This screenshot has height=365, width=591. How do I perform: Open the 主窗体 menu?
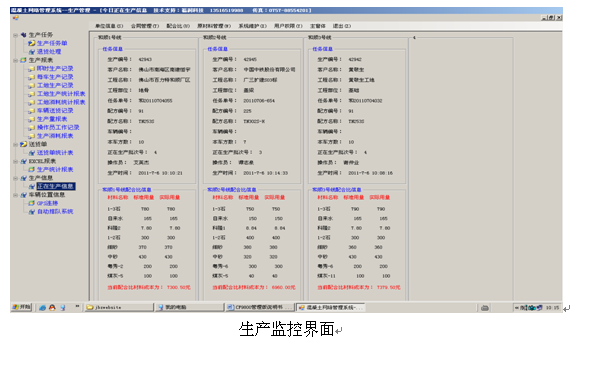318,26
